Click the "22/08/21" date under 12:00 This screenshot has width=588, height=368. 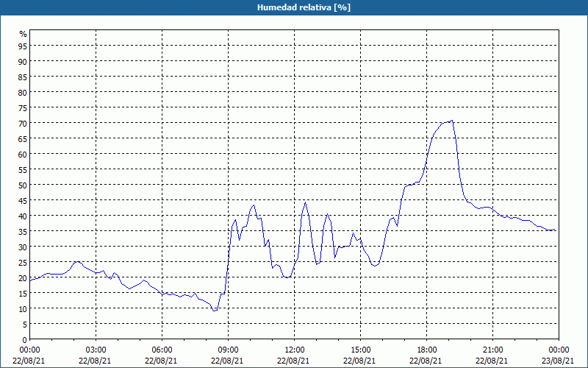point(293,361)
